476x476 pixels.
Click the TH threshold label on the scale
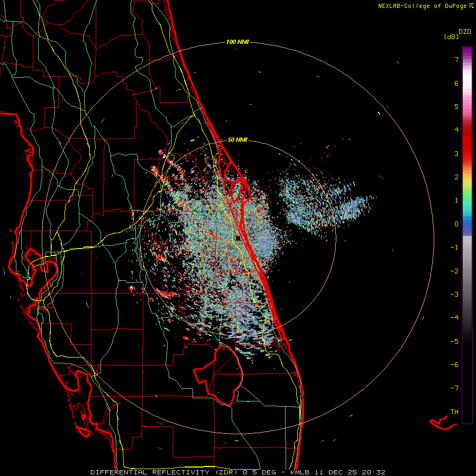click(x=454, y=411)
